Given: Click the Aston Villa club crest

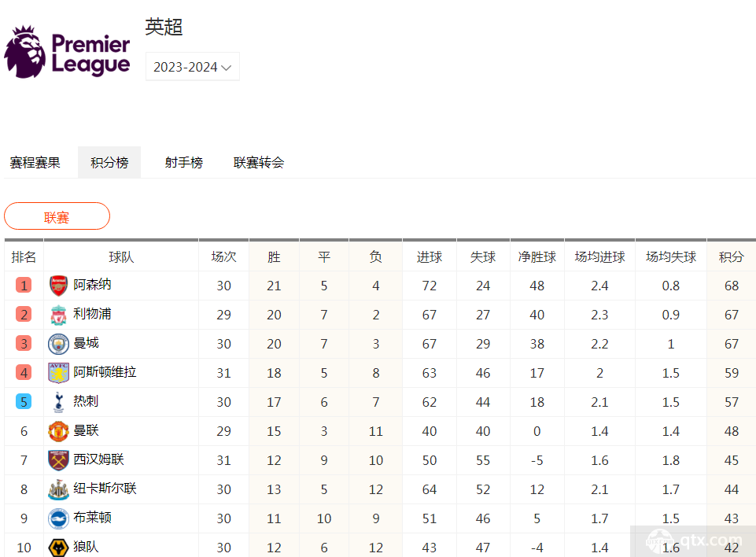Looking at the screenshot, I should tap(58, 373).
